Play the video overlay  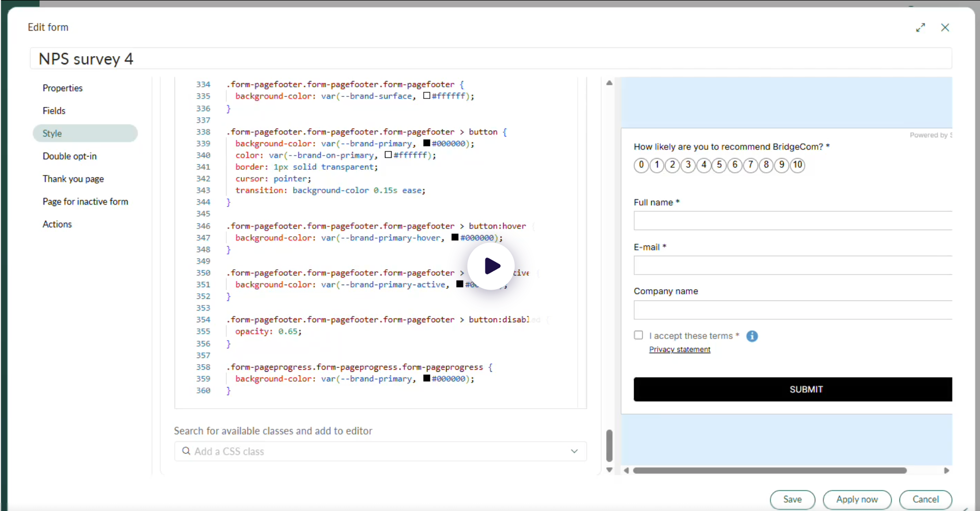pos(491,266)
